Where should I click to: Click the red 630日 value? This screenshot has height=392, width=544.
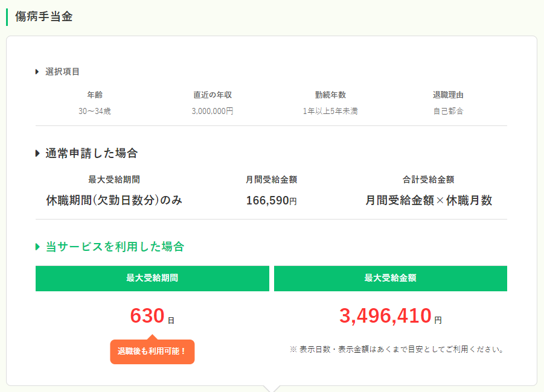point(152,316)
